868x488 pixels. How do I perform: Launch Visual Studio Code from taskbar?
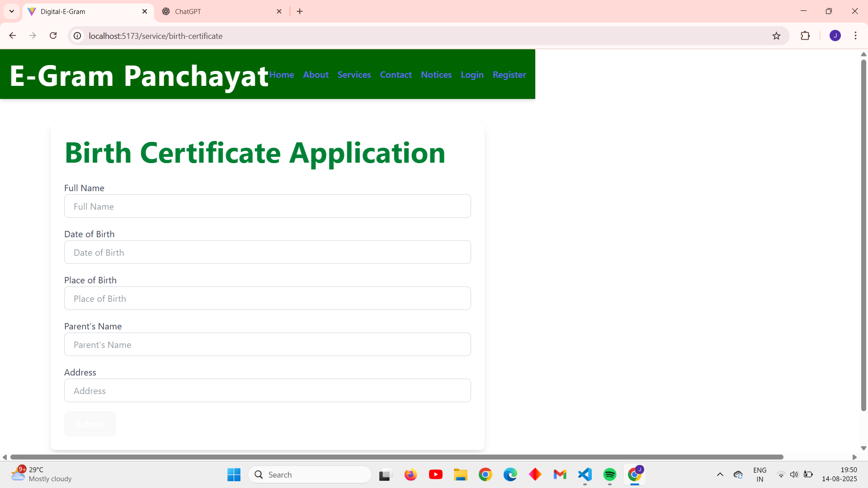click(x=585, y=474)
